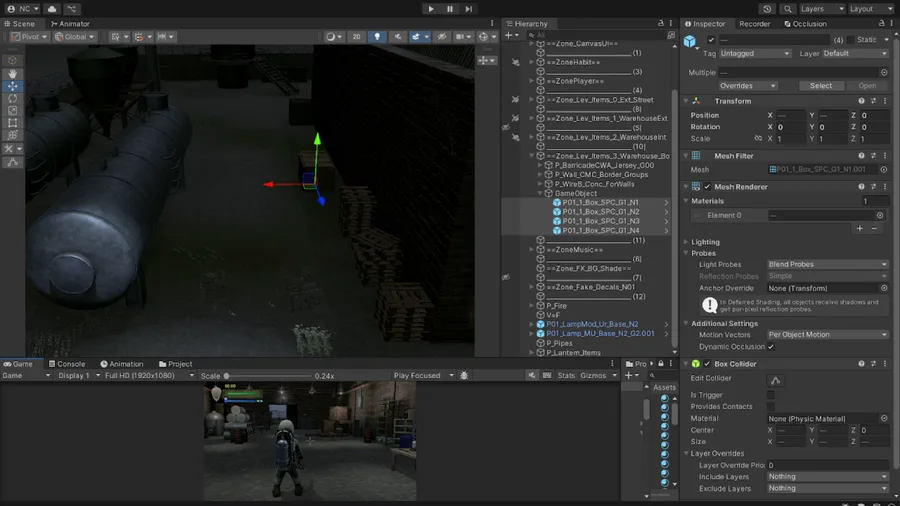Select the Hand view tool
The image size is (900, 506).
point(12,73)
